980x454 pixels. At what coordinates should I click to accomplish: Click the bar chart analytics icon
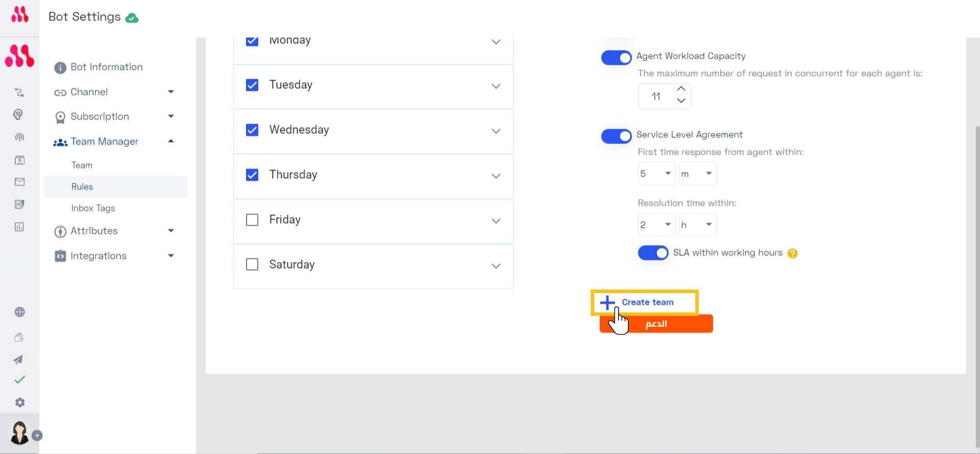19,227
